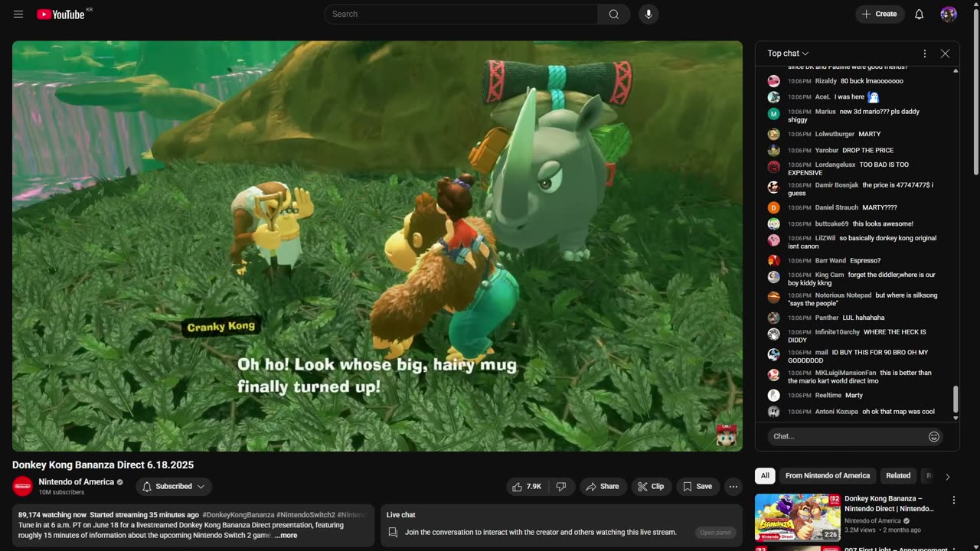This screenshot has height=551, width=980.
Task: Click the Reeltime chat avatar
Action: pos(774,396)
